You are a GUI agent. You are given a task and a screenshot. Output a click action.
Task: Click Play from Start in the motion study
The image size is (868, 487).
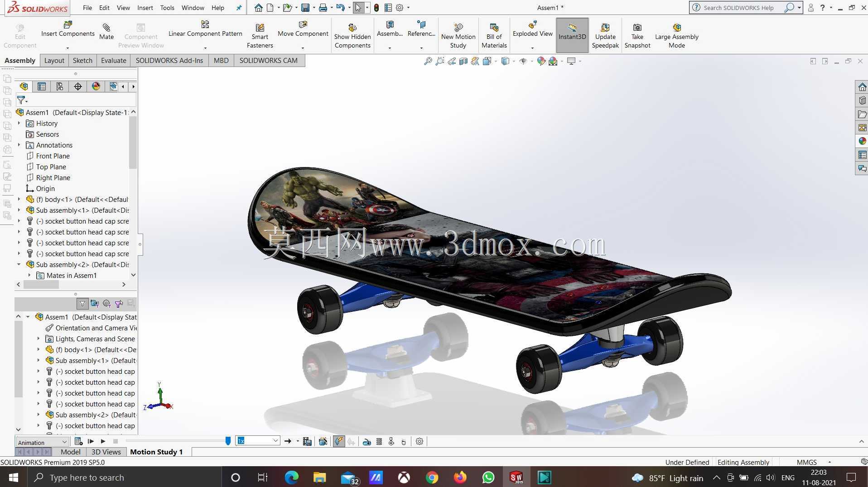tap(91, 441)
